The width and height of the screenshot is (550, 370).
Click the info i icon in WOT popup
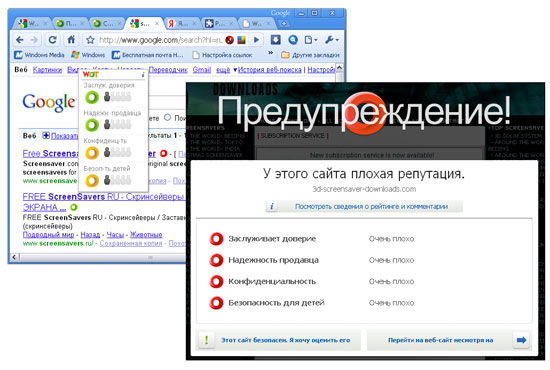(143, 75)
